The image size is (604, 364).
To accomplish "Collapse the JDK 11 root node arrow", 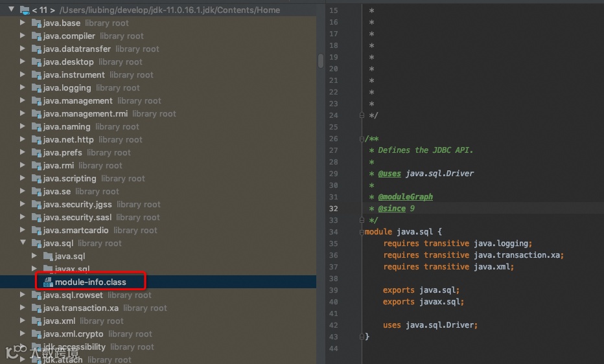I will click(12, 9).
